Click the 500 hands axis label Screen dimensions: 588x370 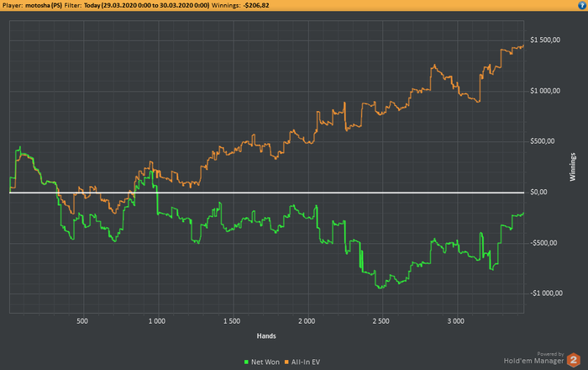(x=82, y=321)
